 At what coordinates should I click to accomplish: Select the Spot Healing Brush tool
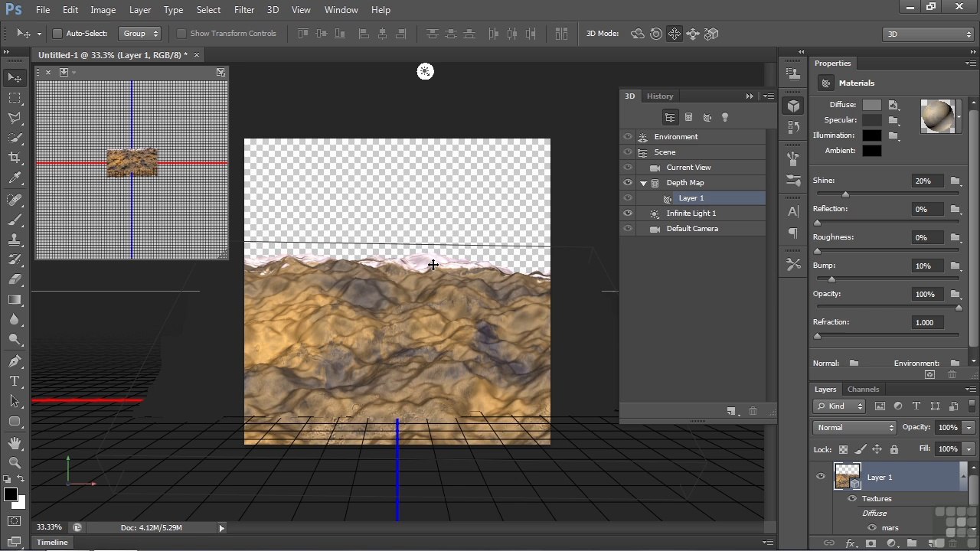coord(15,200)
